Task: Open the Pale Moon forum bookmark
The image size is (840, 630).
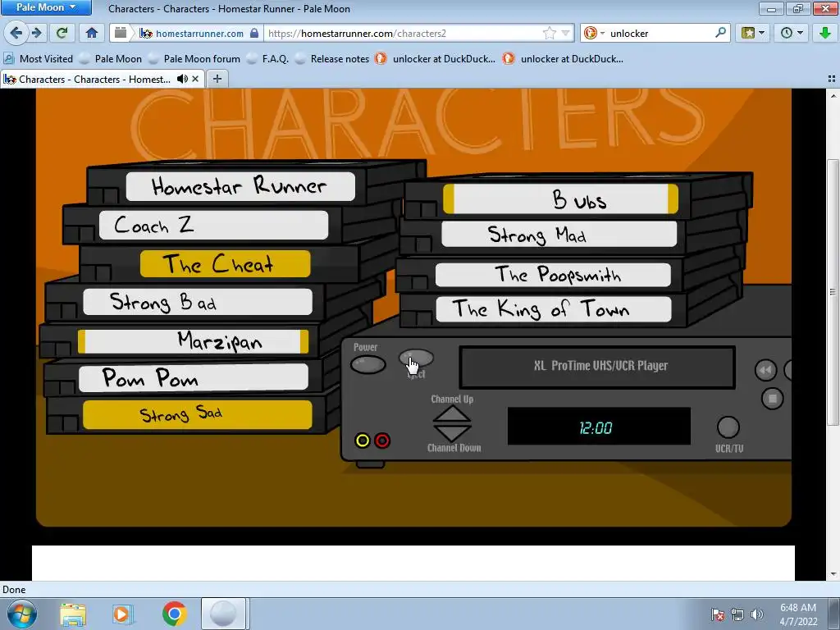Action: point(194,59)
